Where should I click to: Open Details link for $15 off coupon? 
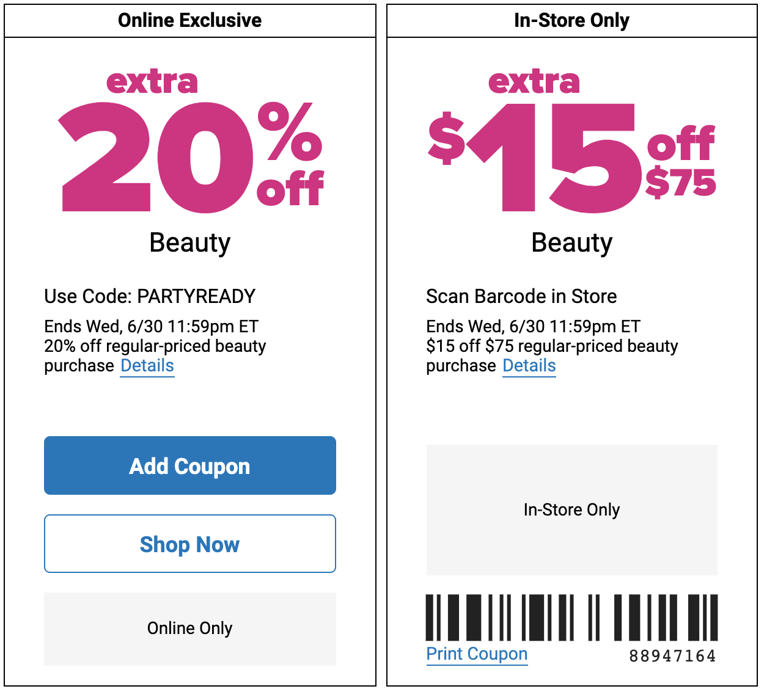[x=529, y=366]
